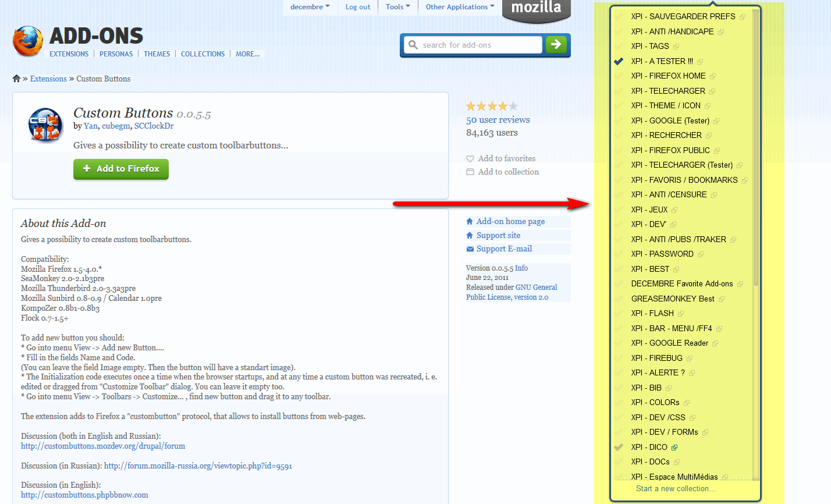This screenshot has width=831, height=504.
Task: Open external link icon for XPI - DICO
Action: 674,448
